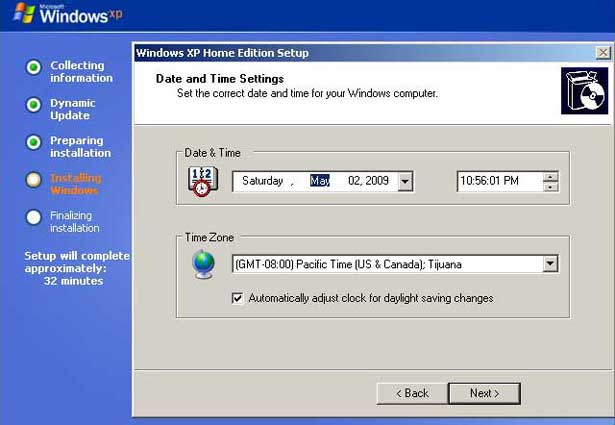Click the '32 minutes' remaining estimate
Viewport: 615px width, 425px height.
coord(73,281)
